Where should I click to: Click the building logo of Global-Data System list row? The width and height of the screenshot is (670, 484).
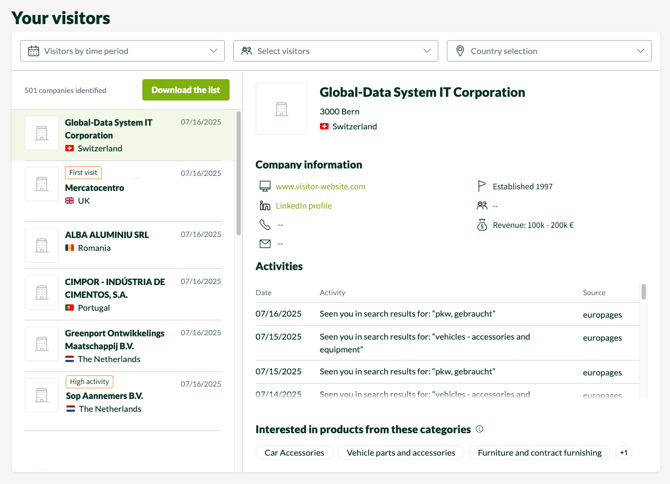41,133
